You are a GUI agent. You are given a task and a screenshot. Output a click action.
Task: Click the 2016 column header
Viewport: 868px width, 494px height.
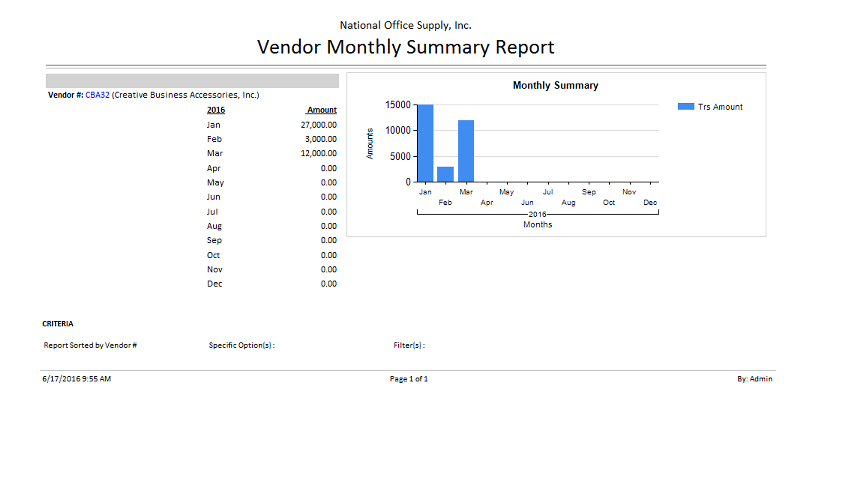[216, 110]
